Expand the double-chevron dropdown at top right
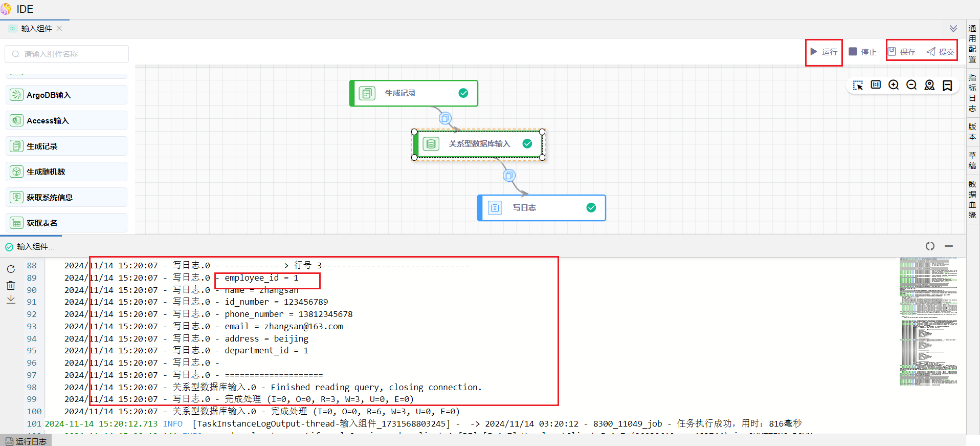This screenshot has width=980, height=446. [x=953, y=29]
